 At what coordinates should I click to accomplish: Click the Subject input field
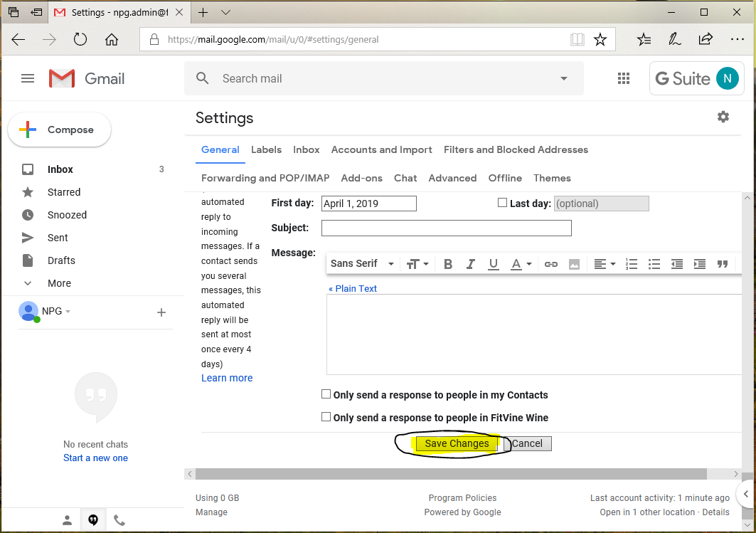pos(447,228)
